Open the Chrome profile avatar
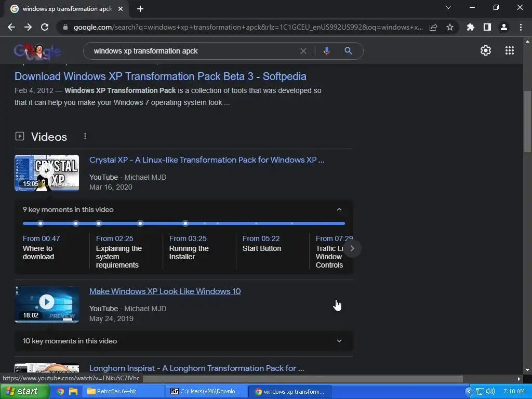This screenshot has width=532, height=399. click(503, 27)
